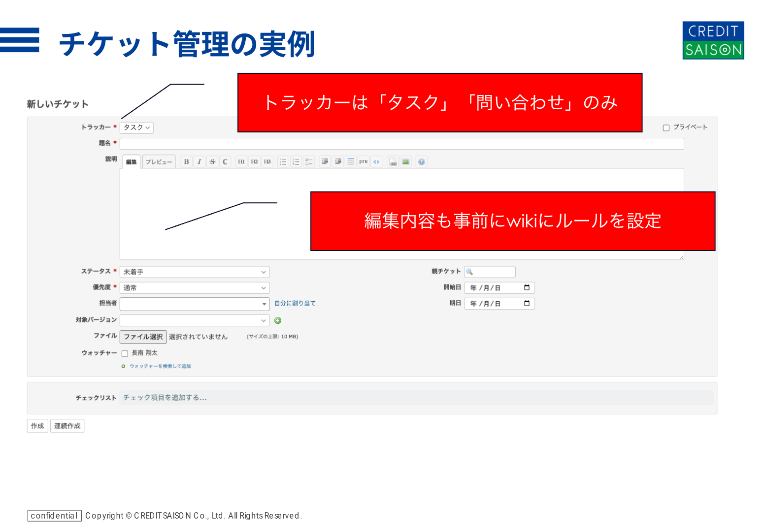765x532 pixels.
Task: Open the 開始日 date picker calendar icon
Action: pyautogui.click(x=527, y=288)
